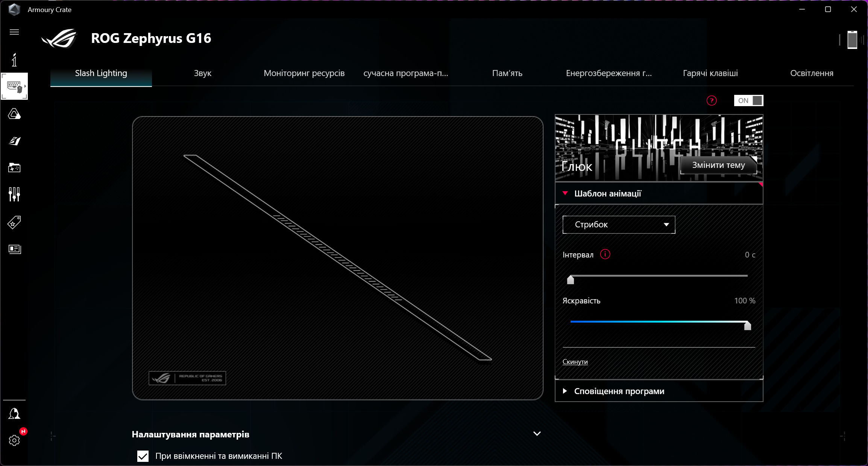Switch to the Освітлення tab
The height and width of the screenshot is (466, 868).
[x=811, y=73]
